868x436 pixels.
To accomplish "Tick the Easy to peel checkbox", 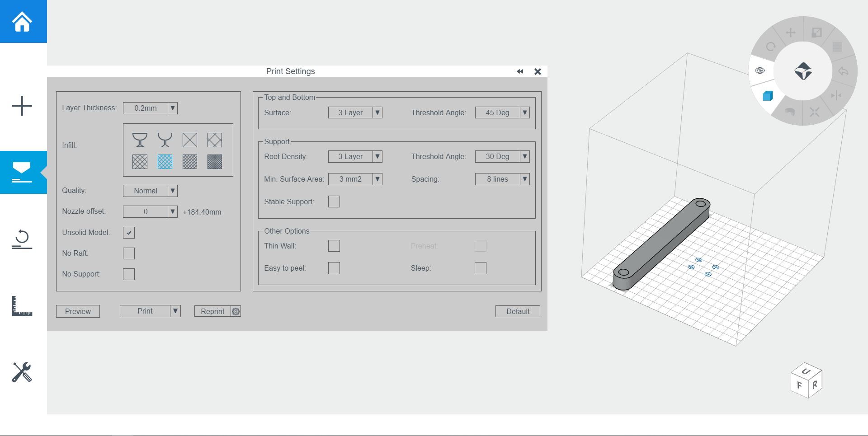I will point(334,268).
